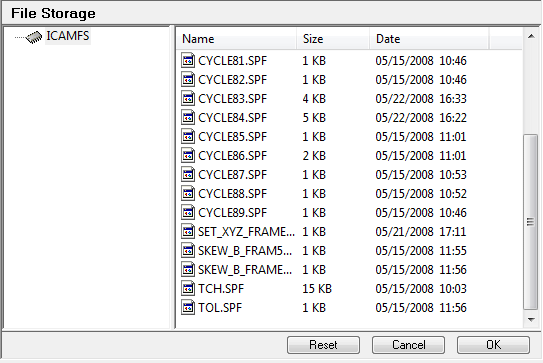Viewport: 543px width, 363px height.
Task: Click date 05/22/2008 16:22
Action: click(421, 118)
